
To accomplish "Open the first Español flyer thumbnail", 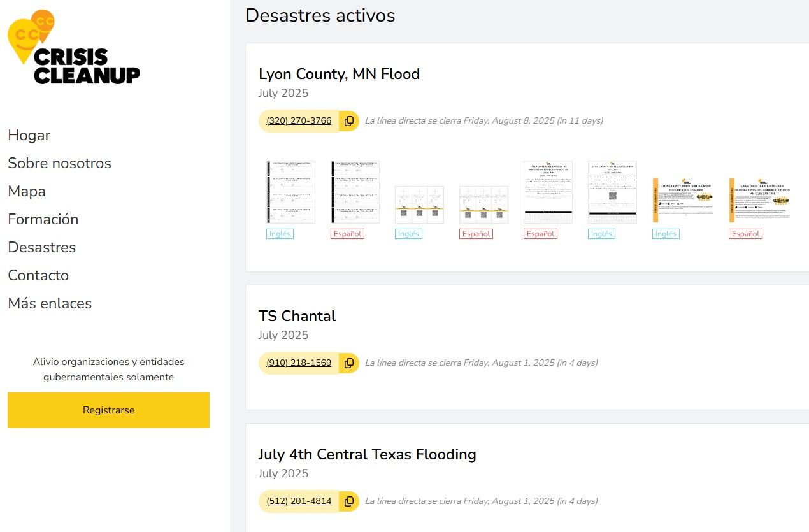I will point(355,192).
